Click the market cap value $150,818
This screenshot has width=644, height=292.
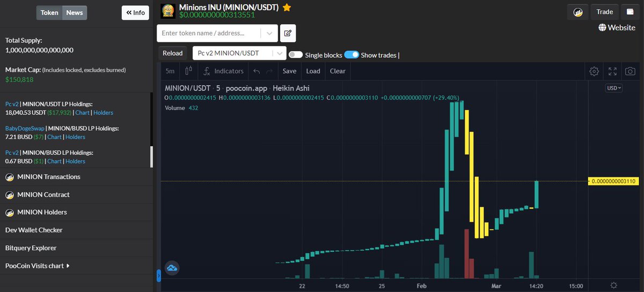coord(19,80)
